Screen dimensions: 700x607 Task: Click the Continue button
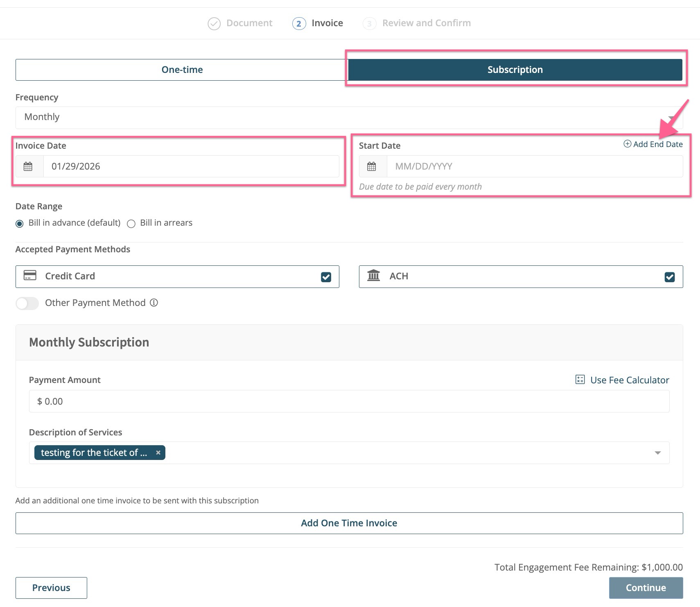(x=646, y=588)
